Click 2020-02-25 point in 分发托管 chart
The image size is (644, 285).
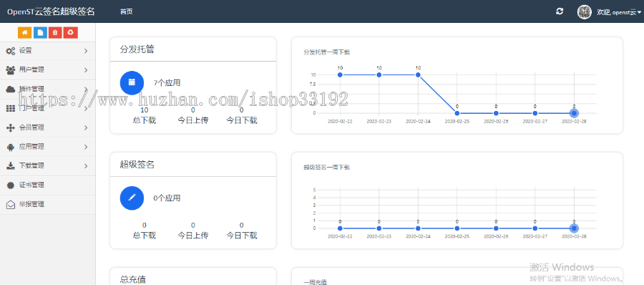pyautogui.click(x=457, y=113)
